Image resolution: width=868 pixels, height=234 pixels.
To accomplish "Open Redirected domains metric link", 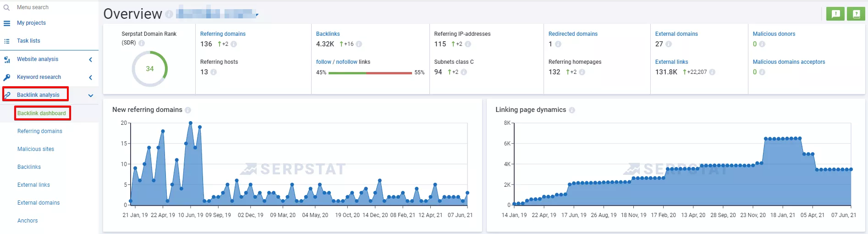I will tap(573, 34).
